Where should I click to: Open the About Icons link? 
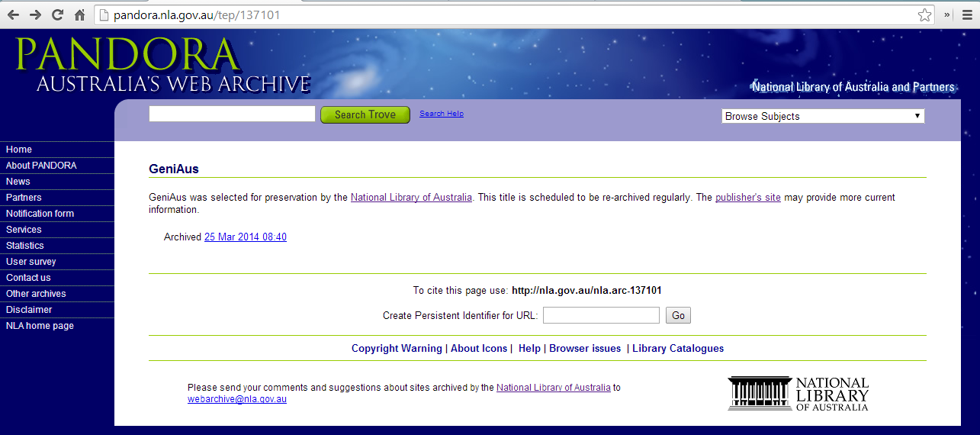coord(479,348)
